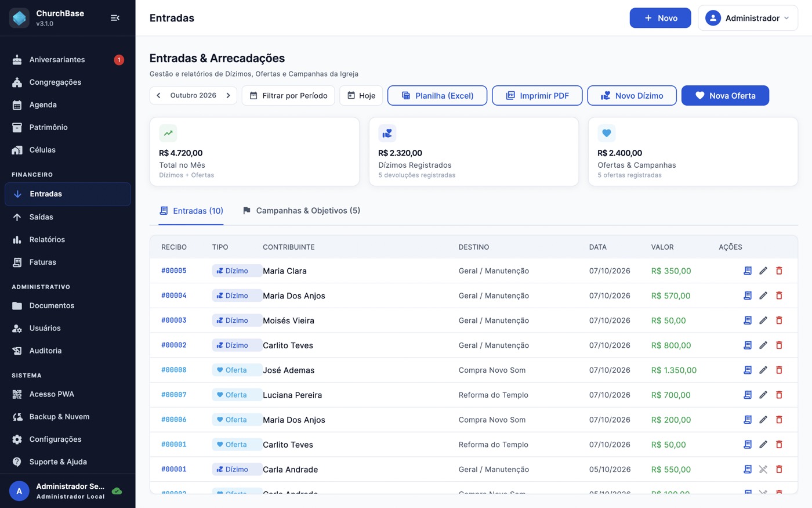The height and width of the screenshot is (508, 812).
Task: View receipt icon for Maria Clara
Action: pos(748,271)
